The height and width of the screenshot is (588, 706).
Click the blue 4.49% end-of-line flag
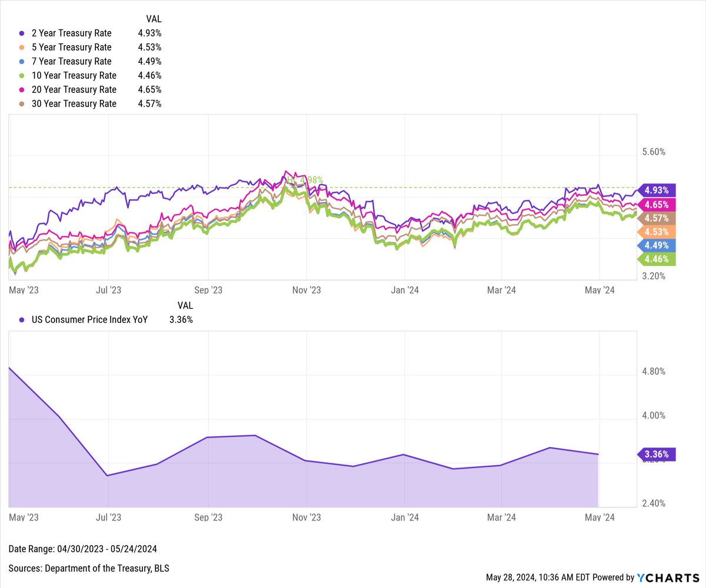point(657,245)
